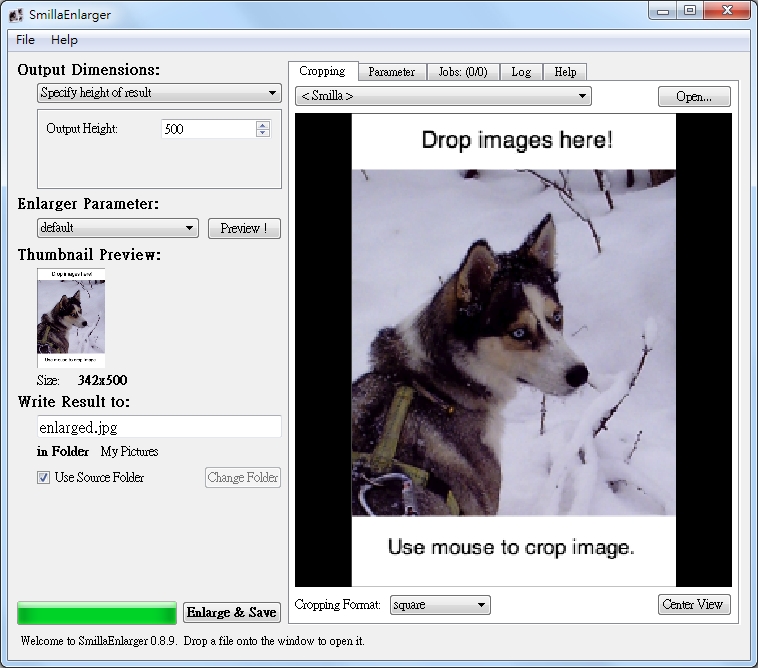
Task: Increase Output Height with the up arrow
Action: pyautogui.click(x=262, y=125)
